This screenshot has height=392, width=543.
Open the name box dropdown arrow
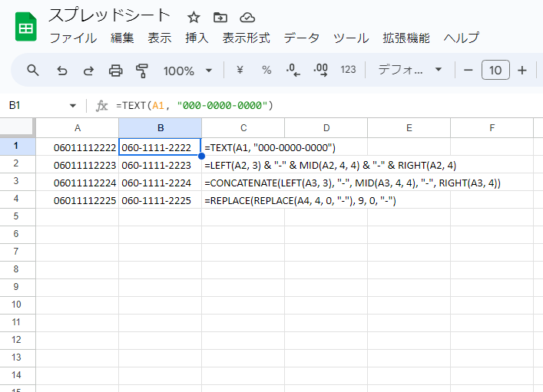click(73, 106)
